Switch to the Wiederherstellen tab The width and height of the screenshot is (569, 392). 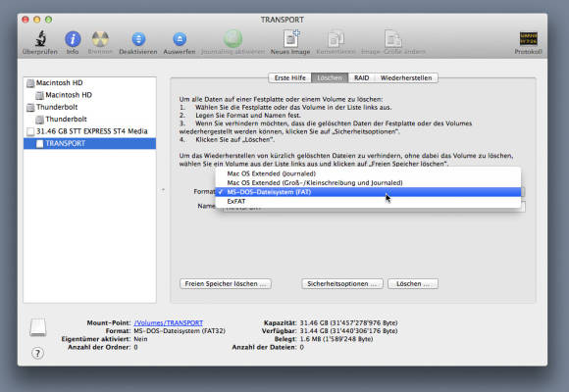(x=406, y=78)
